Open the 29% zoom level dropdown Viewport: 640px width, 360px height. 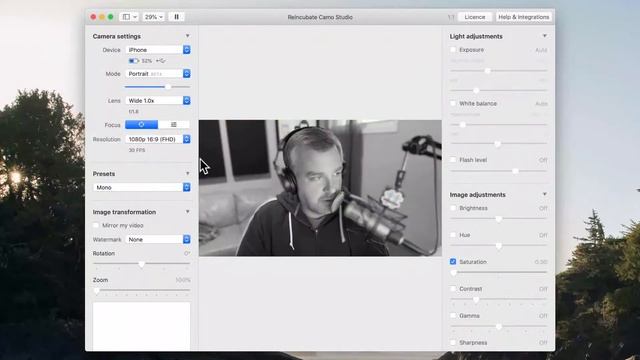[153, 17]
